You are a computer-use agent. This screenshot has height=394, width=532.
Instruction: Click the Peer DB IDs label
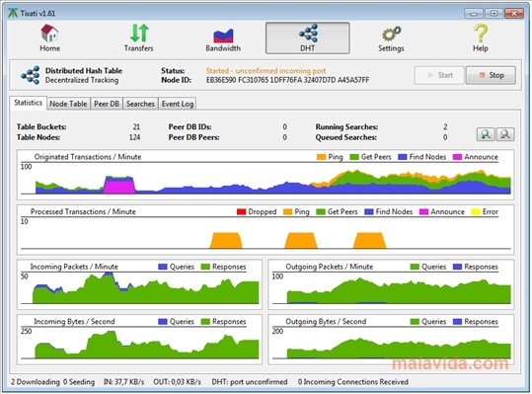(x=190, y=127)
